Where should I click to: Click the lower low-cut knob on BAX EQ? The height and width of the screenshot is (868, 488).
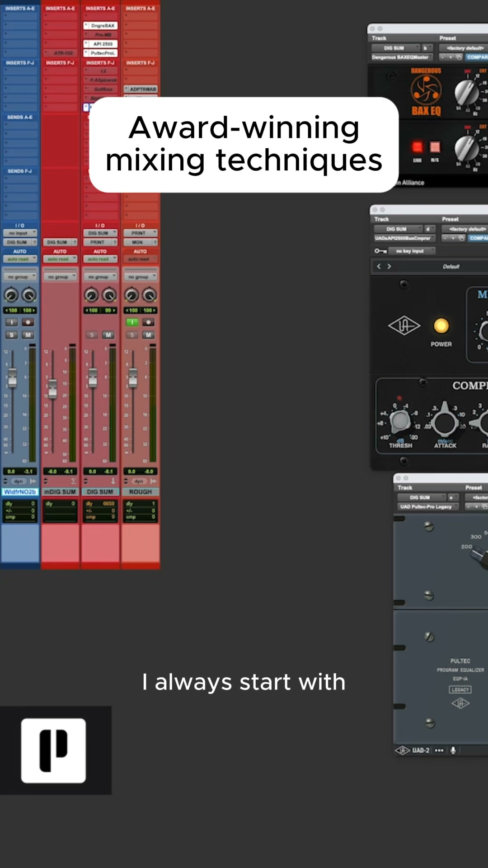[x=467, y=149]
